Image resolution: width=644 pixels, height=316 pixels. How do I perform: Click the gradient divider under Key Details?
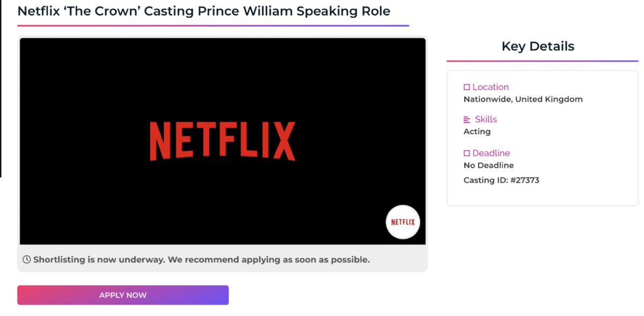click(x=542, y=61)
